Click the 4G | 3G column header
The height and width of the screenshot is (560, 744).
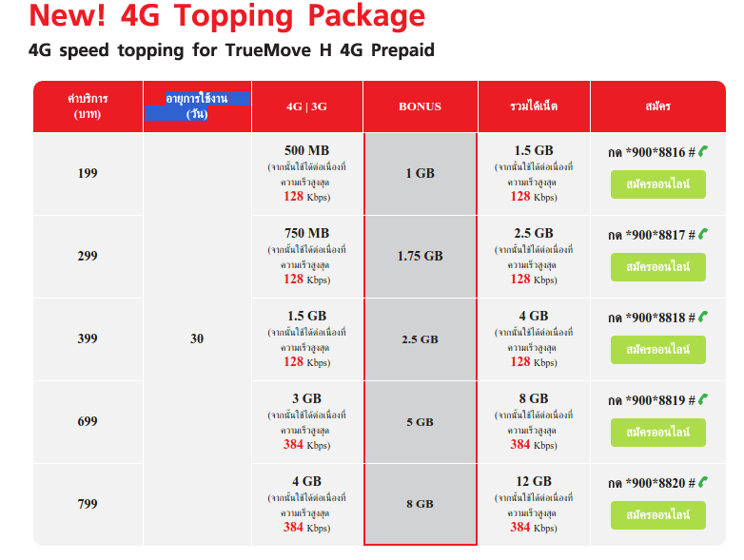click(x=306, y=106)
